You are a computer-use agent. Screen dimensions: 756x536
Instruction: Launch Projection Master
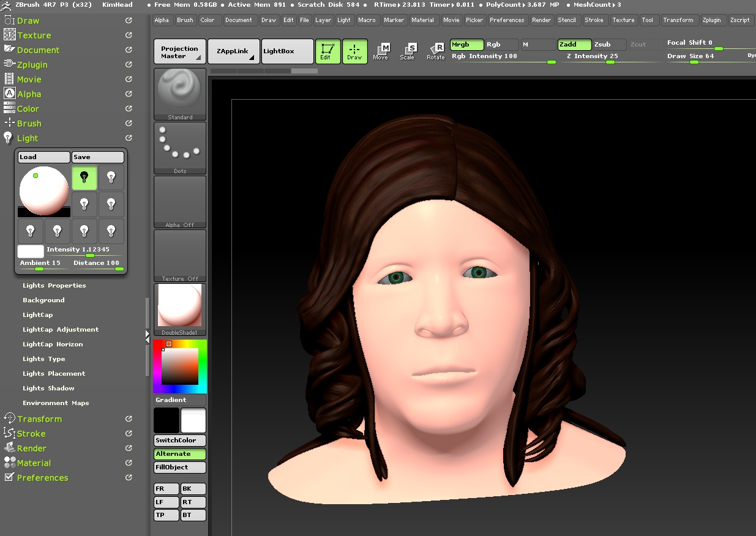tap(180, 52)
